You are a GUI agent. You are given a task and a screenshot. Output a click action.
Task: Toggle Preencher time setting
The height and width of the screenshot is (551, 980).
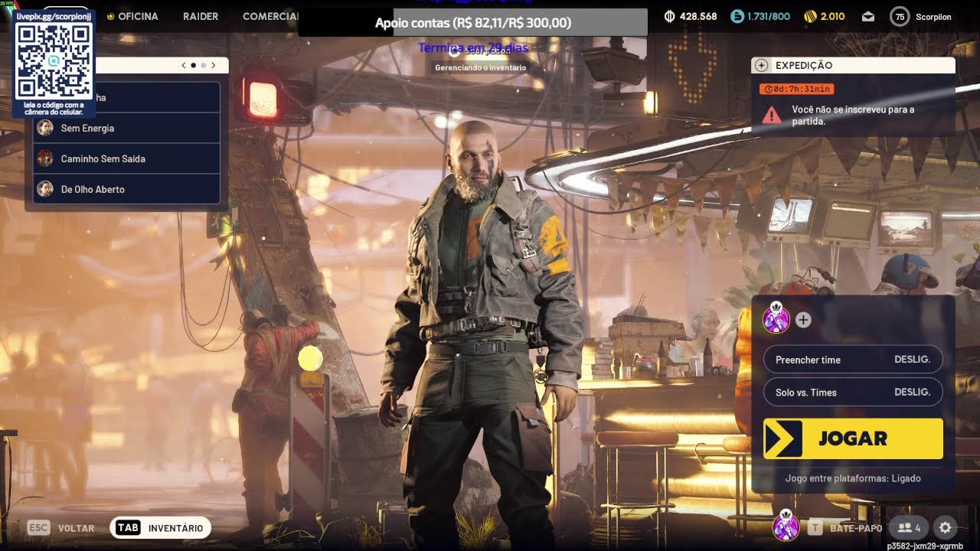coord(853,360)
